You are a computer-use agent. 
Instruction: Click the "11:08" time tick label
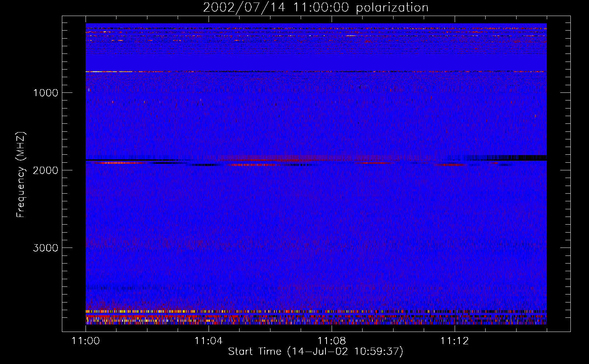(332, 341)
